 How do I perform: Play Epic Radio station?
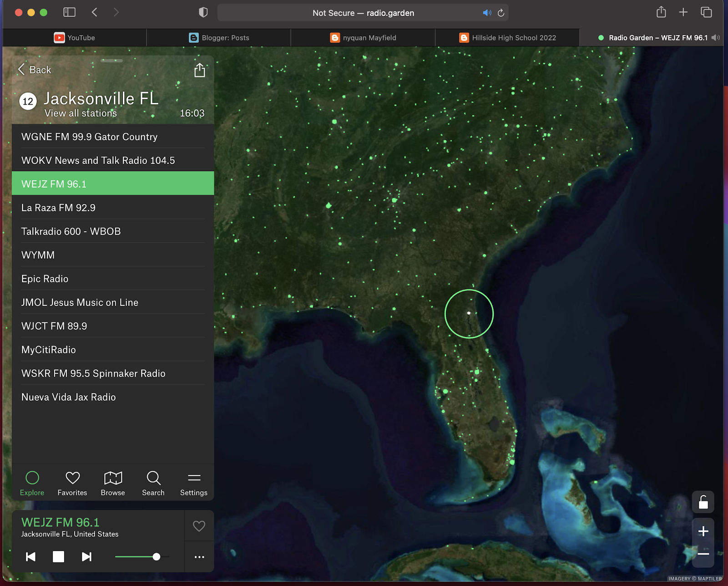point(113,279)
